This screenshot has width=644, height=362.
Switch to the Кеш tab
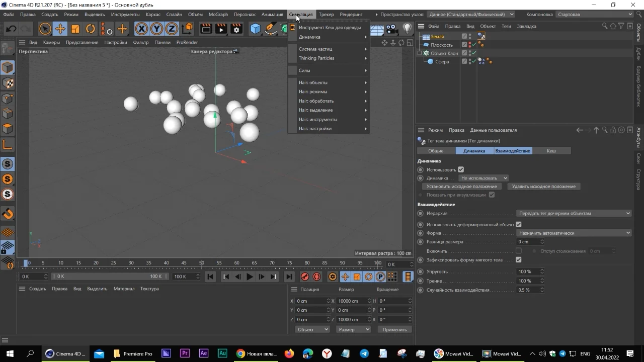[x=551, y=150]
